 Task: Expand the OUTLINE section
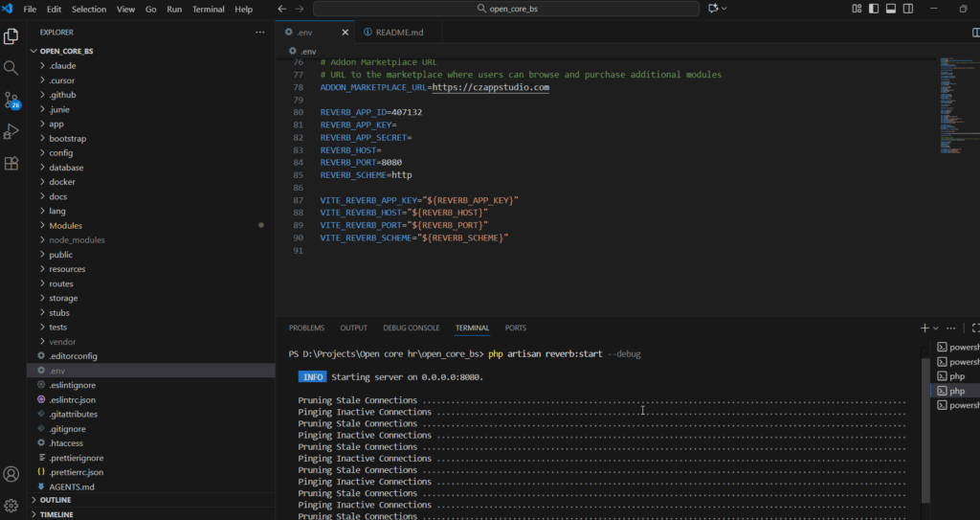click(56, 500)
